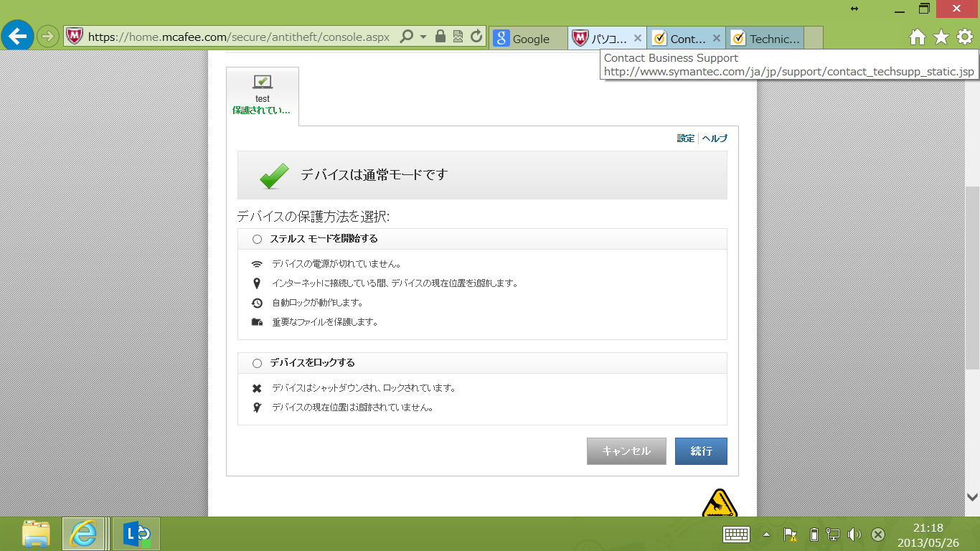Click the デバイスの現在位置は追跡されていません。 text
980x551 pixels.
[352, 408]
